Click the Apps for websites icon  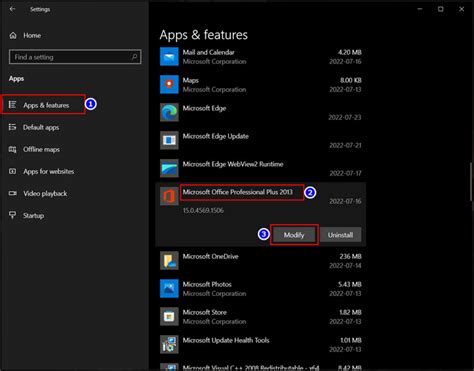click(x=12, y=171)
